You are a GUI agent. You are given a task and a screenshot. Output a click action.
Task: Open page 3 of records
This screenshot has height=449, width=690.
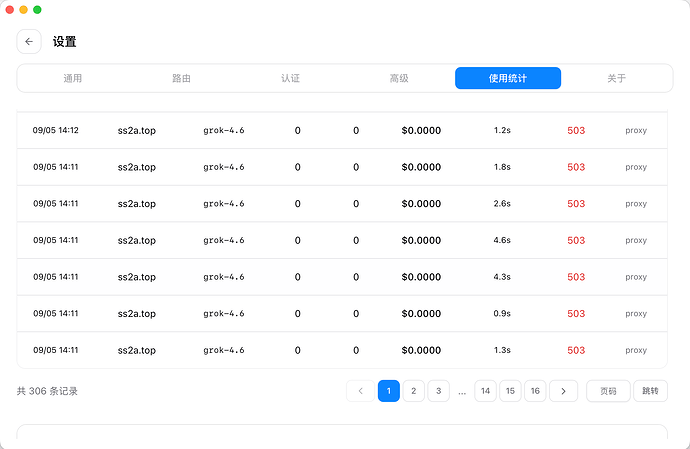(438, 391)
